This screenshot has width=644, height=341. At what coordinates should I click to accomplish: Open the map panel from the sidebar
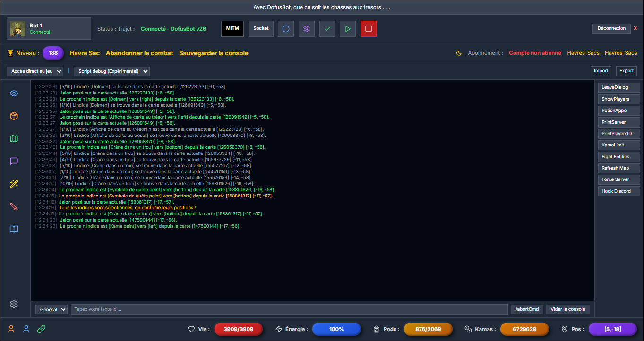pyautogui.click(x=14, y=138)
